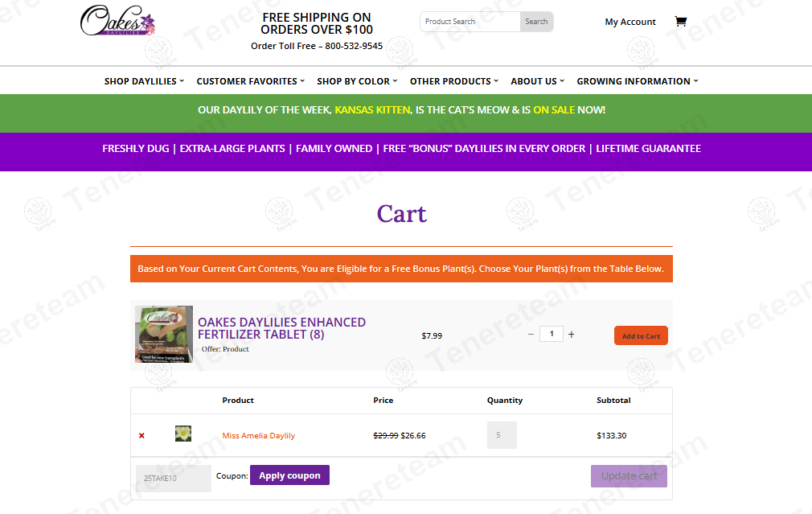Click the fertilizer quantity input box

click(552, 334)
